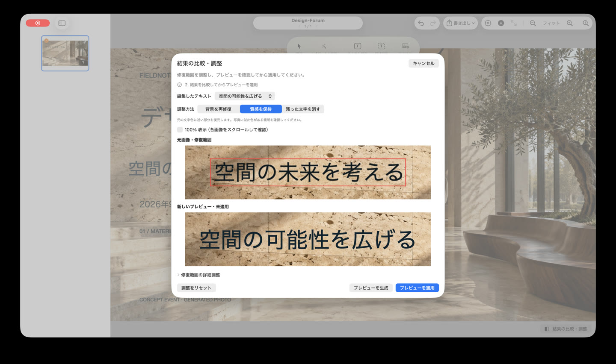Screen dimensions: 616x364
Task: Click the zoom in magnifier
Action: 570,23
